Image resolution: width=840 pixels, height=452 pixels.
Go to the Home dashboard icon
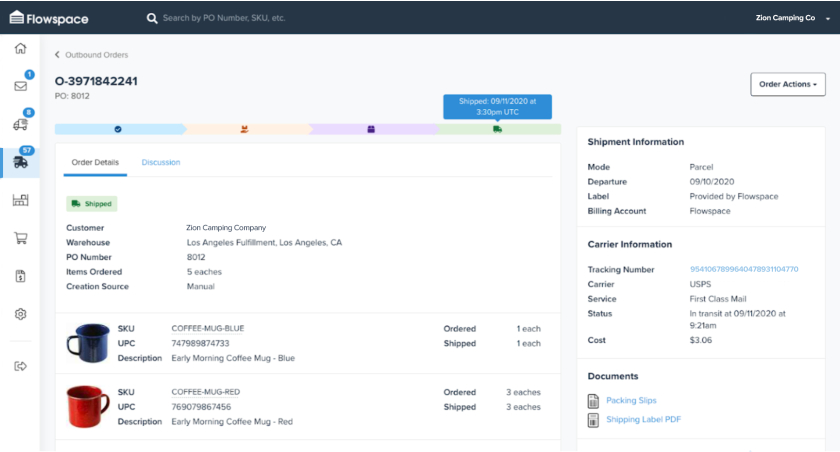coord(20,48)
